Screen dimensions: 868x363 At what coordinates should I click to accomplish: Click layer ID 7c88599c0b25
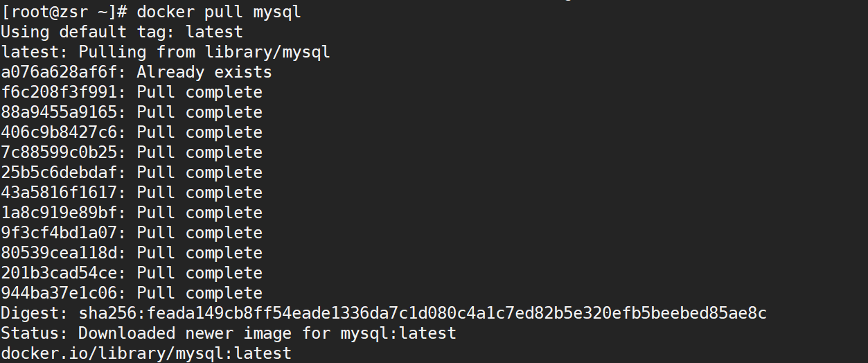point(59,152)
